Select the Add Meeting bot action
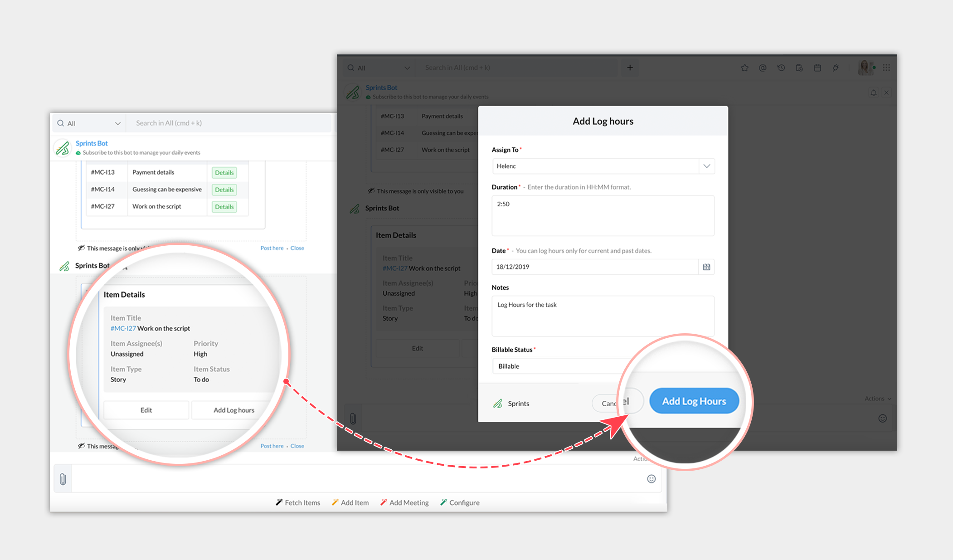The width and height of the screenshot is (953, 560). click(404, 502)
